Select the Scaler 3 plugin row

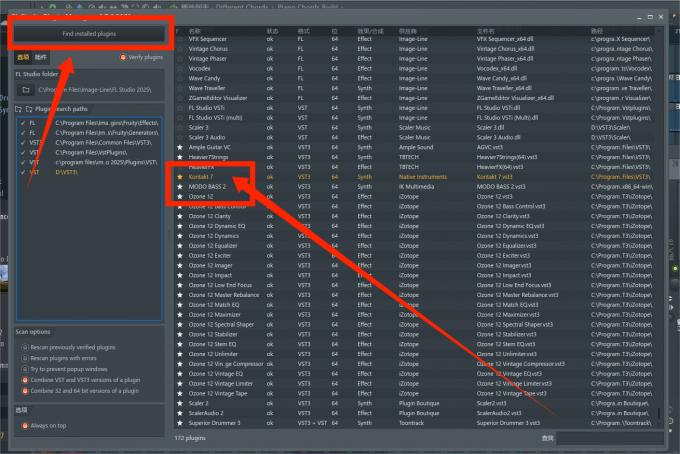415,128
